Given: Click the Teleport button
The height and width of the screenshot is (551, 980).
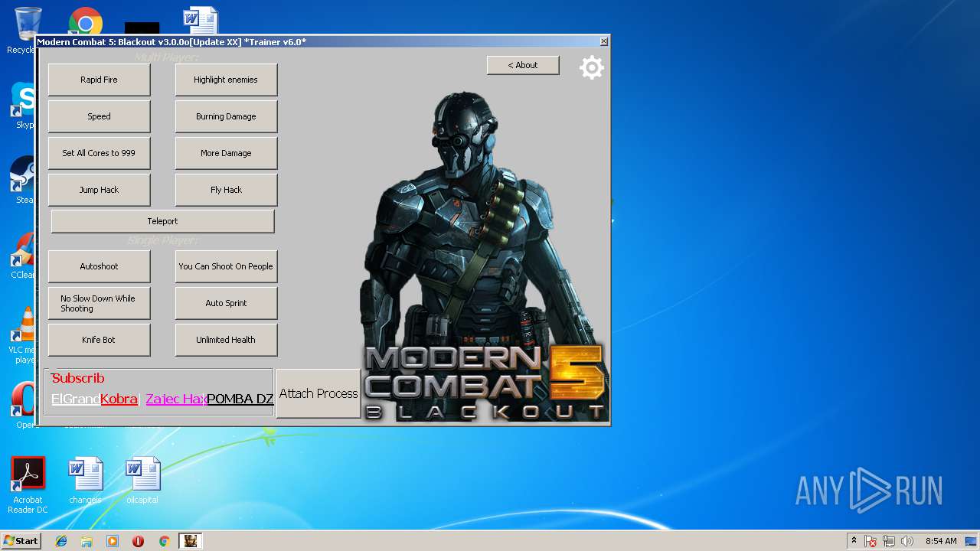Looking at the screenshot, I should click(x=162, y=221).
